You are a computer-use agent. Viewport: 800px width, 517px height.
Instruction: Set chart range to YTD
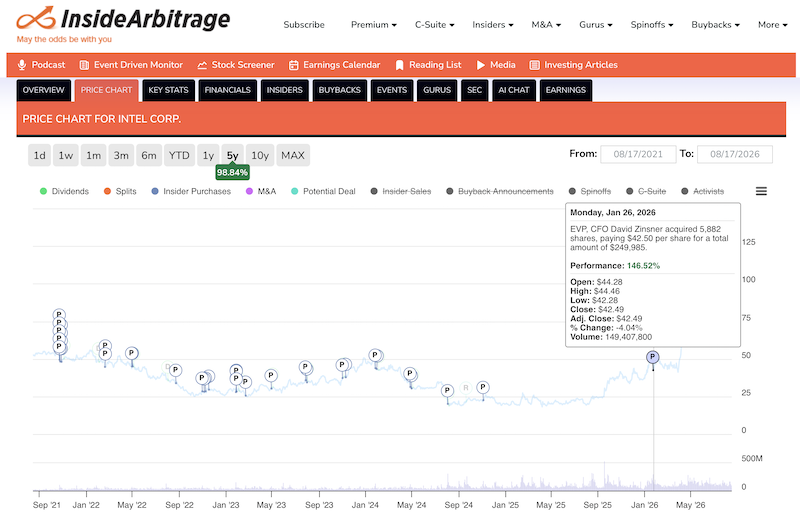coord(179,155)
